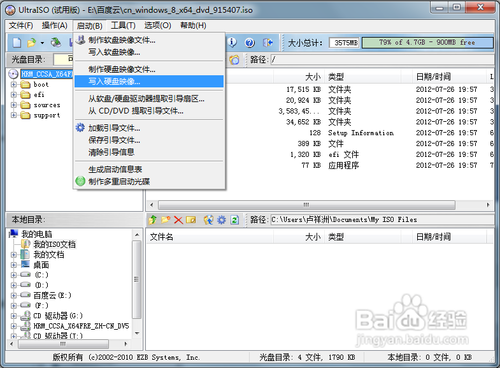Open the 操作(A) menu

[54, 25]
